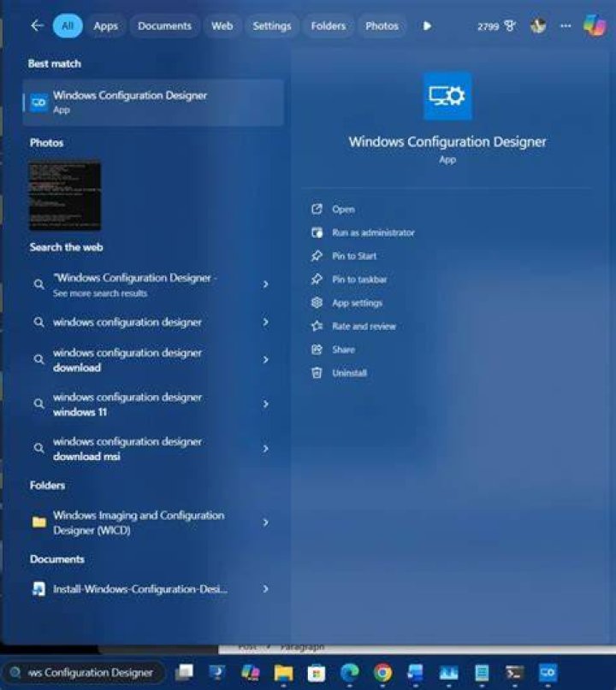Open Microsoft Store from the taskbar
This screenshot has height=690, width=616.
click(317, 673)
